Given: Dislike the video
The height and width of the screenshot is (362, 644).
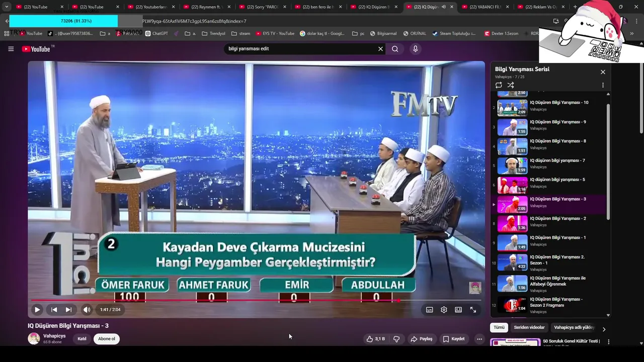Looking at the screenshot, I should pos(396,339).
